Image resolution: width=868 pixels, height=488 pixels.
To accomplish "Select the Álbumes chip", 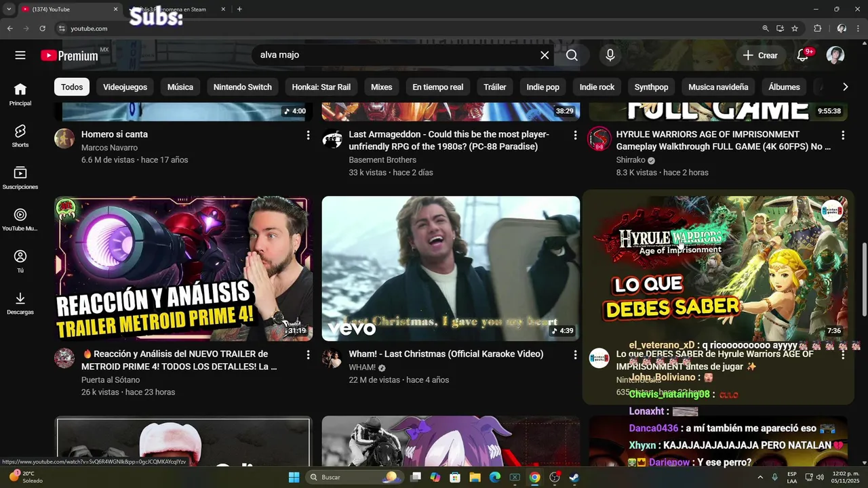I will [x=784, y=87].
